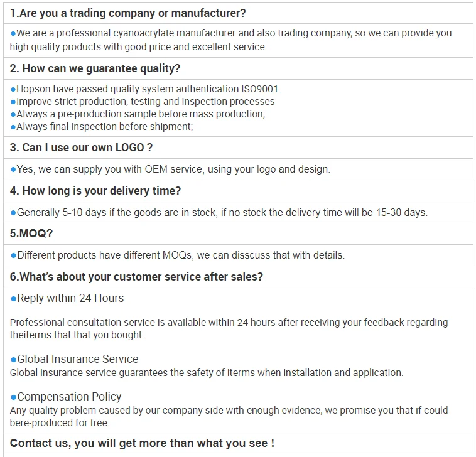Open the "How long is your delivery time?" question
This screenshot has width=476, height=457.
[95, 191]
